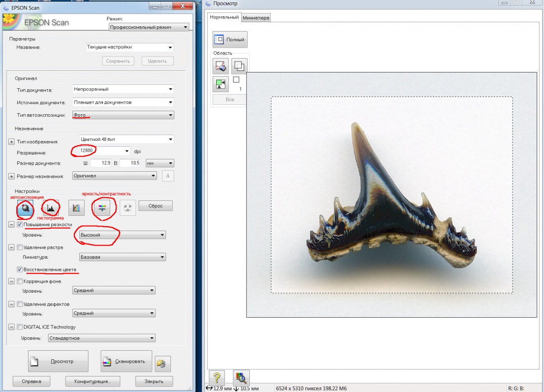
Task: Delete the marquee in the preview panel
Action: [x=220, y=67]
